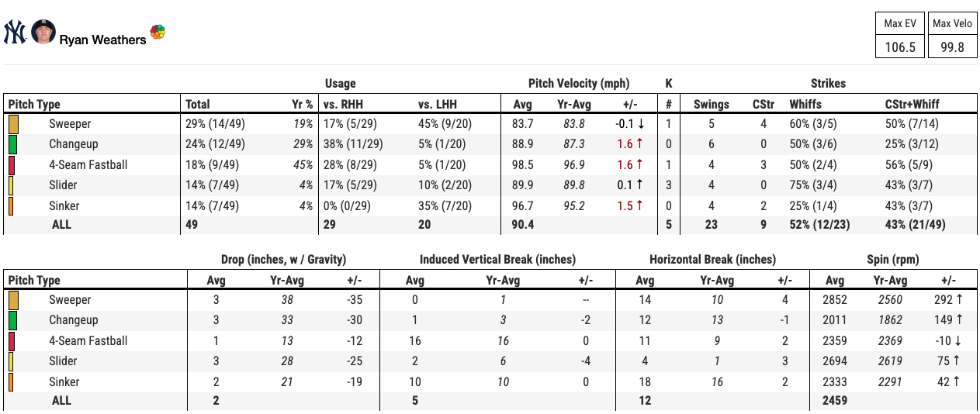Click the Sinker swatch in the bottom table
Screen dimensions: 980x414
[11, 382]
